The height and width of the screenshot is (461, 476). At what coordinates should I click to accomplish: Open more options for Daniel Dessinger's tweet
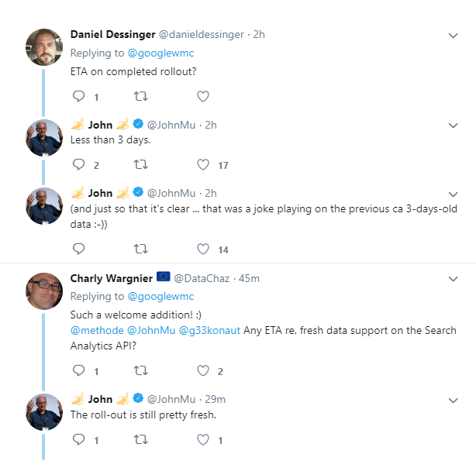point(454,36)
